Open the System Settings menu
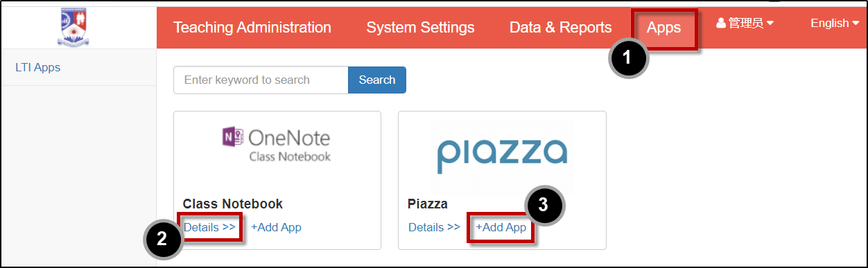868x268 pixels. click(420, 28)
